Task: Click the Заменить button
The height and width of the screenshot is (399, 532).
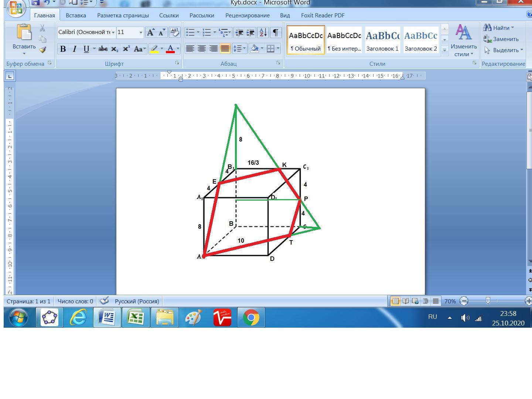Action: coord(501,39)
